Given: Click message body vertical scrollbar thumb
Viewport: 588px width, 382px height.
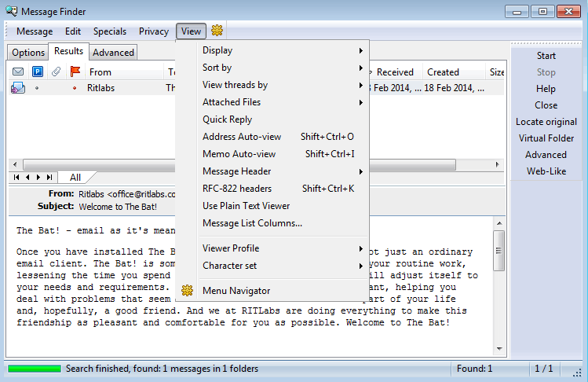Looking at the screenshot, I should tap(499, 251).
